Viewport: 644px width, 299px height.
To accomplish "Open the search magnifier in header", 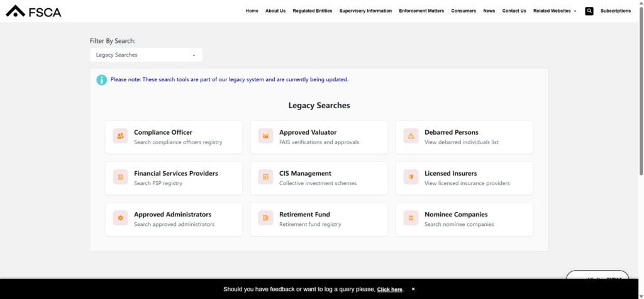I will [589, 11].
